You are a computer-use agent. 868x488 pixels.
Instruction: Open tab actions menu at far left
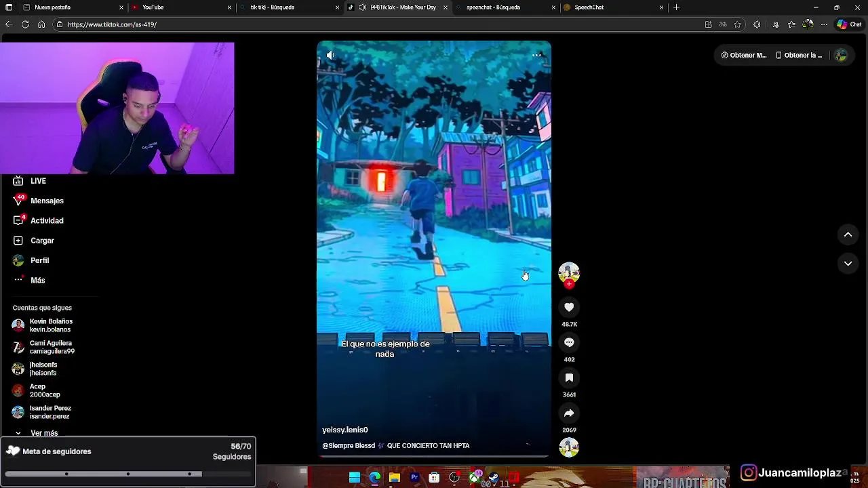[9, 7]
